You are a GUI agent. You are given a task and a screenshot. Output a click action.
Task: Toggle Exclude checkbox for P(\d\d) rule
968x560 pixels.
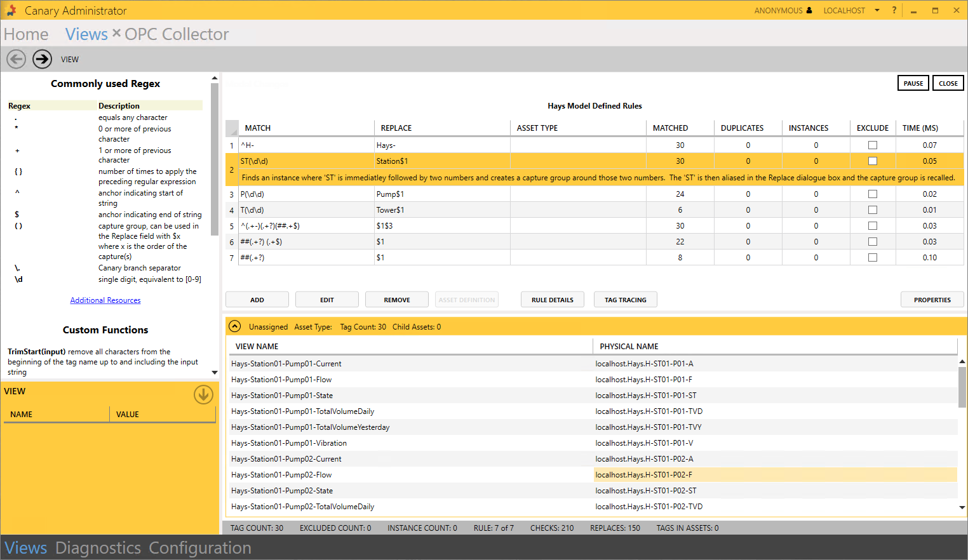click(873, 194)
